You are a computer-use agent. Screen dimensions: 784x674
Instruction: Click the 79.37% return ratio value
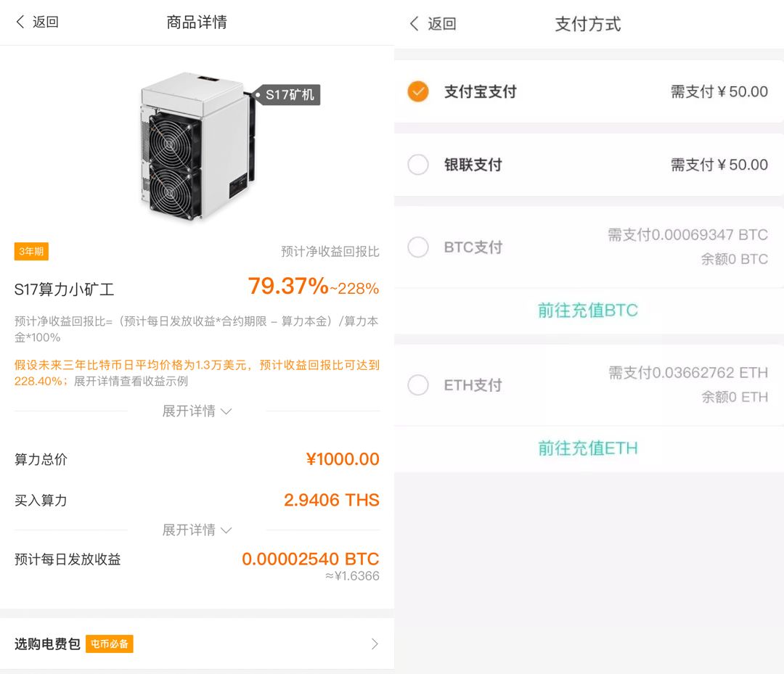(x=288, y=287)
